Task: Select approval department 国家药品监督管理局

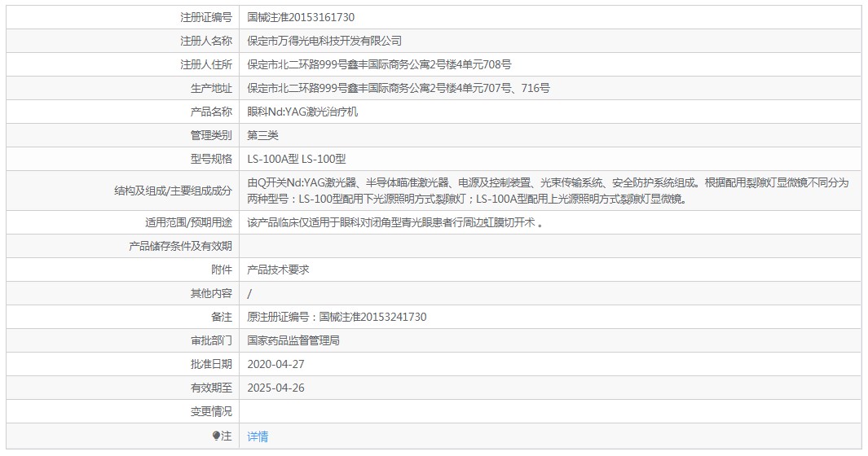Action: pyautogui.click(x=293, y=340)
